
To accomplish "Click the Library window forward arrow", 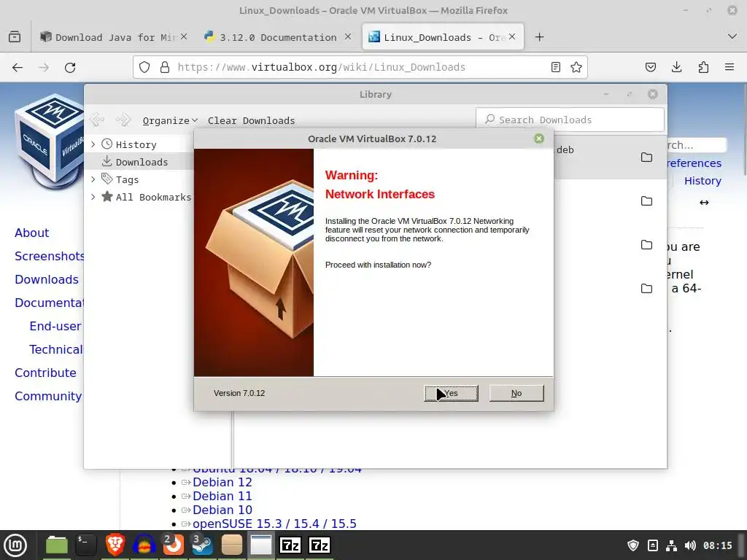I will point(123,120).
